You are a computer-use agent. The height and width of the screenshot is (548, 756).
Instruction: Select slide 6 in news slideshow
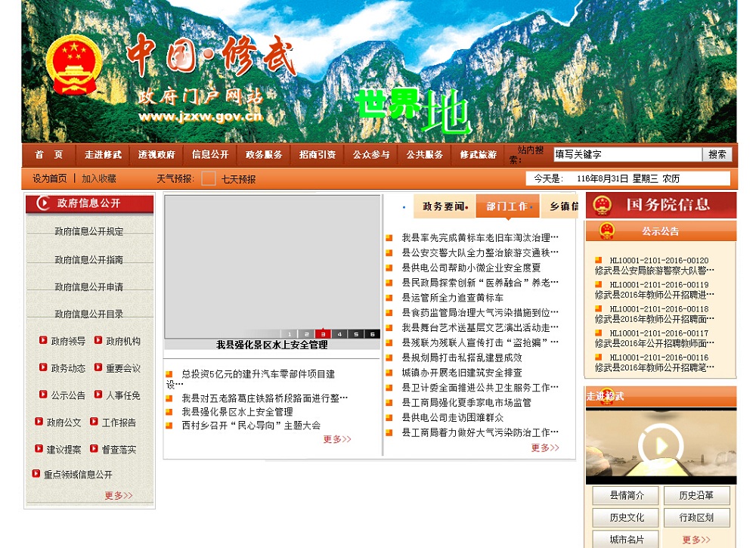point(372,333)
